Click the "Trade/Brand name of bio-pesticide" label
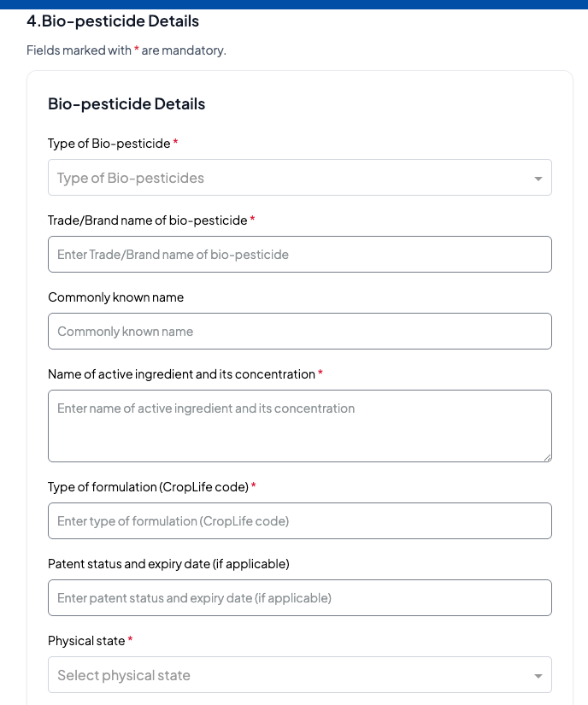 coord(147,220)
